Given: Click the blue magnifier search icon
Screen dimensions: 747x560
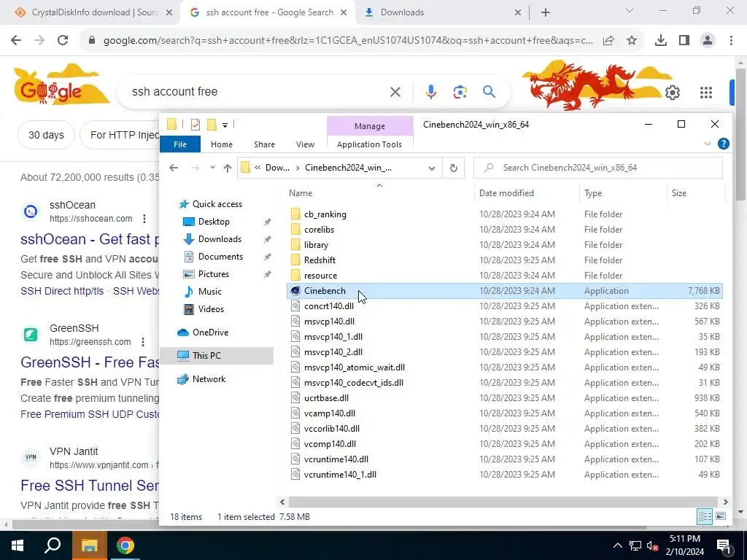Looking at the screenshot, I should click(489, 91).
